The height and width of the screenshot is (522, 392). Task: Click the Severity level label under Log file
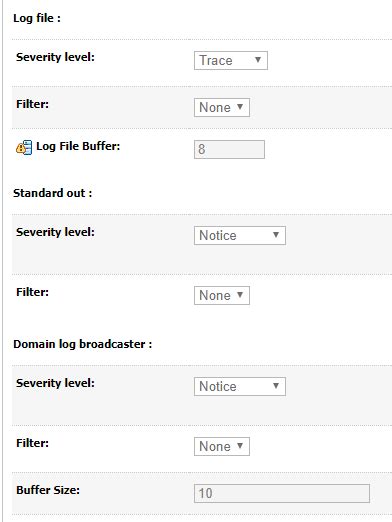[55, 57]
